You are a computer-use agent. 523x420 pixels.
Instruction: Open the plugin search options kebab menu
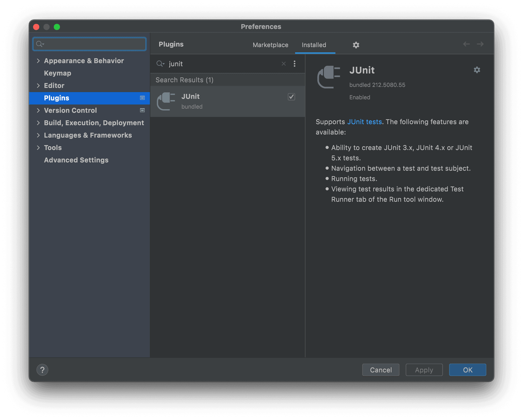(x=295, y=64)
